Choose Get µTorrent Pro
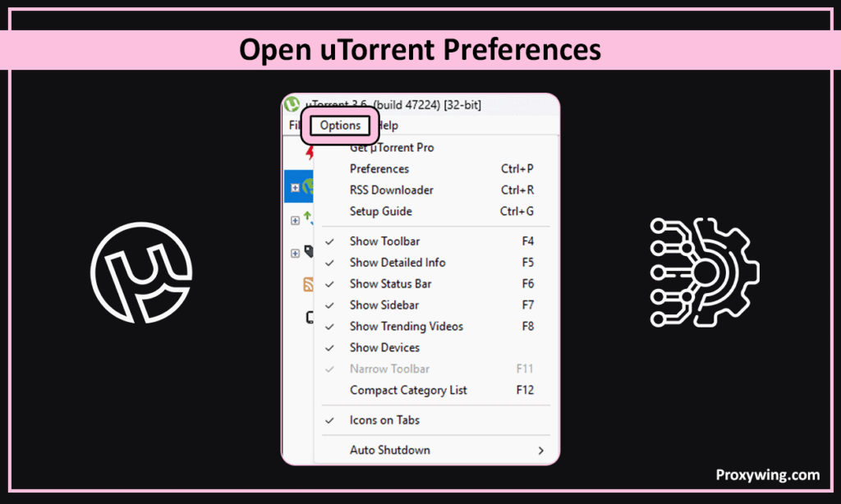This screenshot has width=841, height=504. tap(392, 148)
